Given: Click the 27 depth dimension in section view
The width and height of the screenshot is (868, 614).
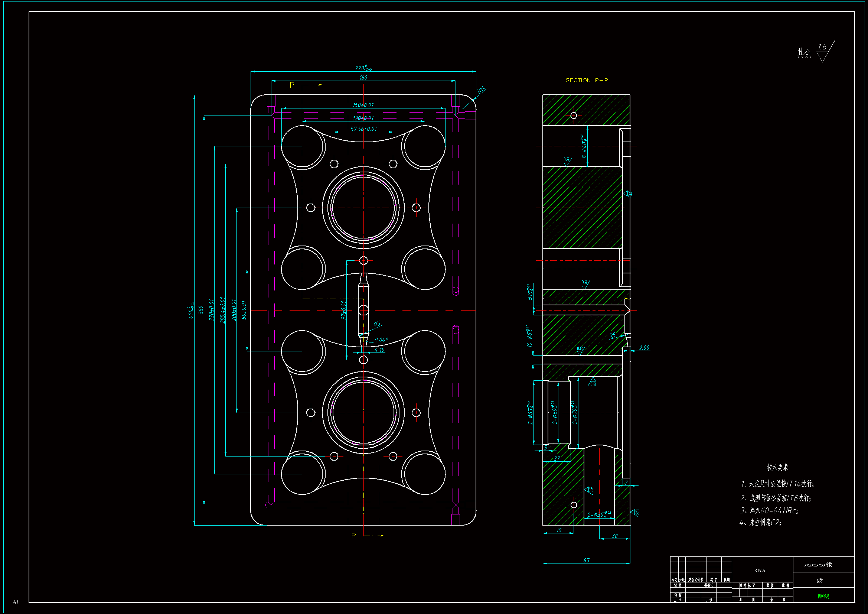Looking at the screenshot, I should point(557,458).
